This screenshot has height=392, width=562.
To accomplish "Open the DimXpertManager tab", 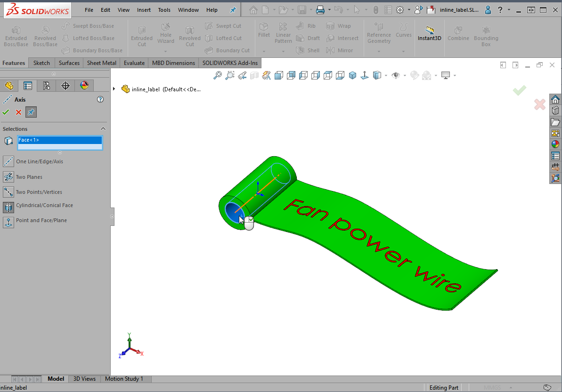I will (x=65, y=86).
